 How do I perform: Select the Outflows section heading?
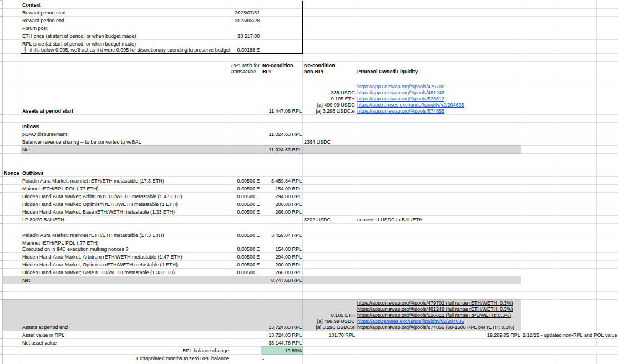[33, 173]
